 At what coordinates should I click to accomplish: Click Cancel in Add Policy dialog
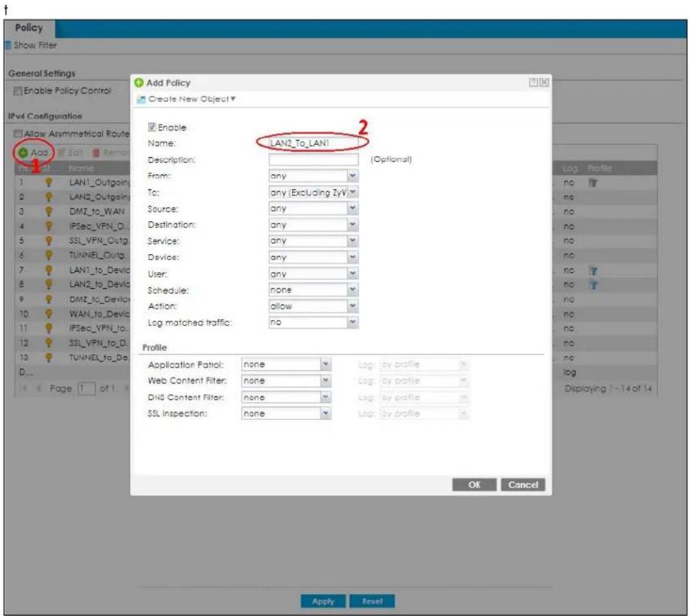click(x=523, y=485)
